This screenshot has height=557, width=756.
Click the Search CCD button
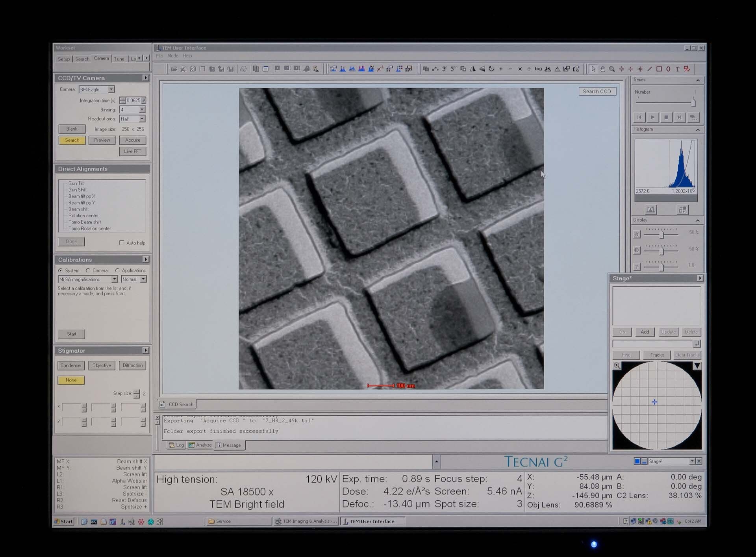click(x=597, y=91)
